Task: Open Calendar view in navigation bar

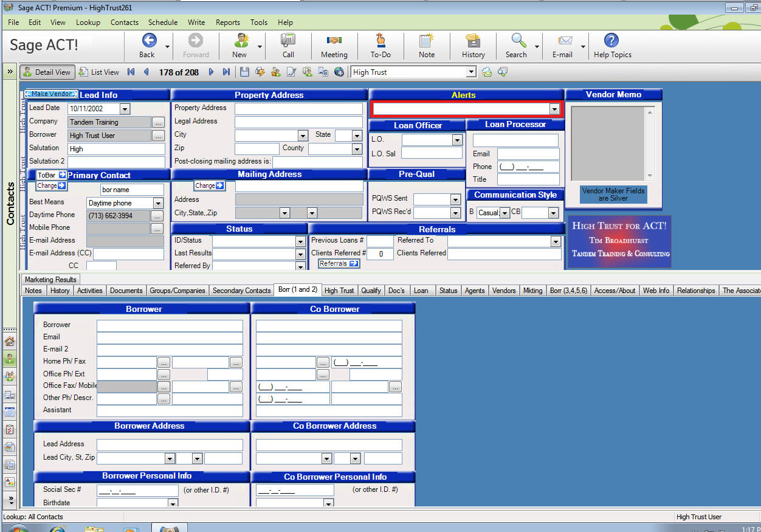Action: coord(10,412)
